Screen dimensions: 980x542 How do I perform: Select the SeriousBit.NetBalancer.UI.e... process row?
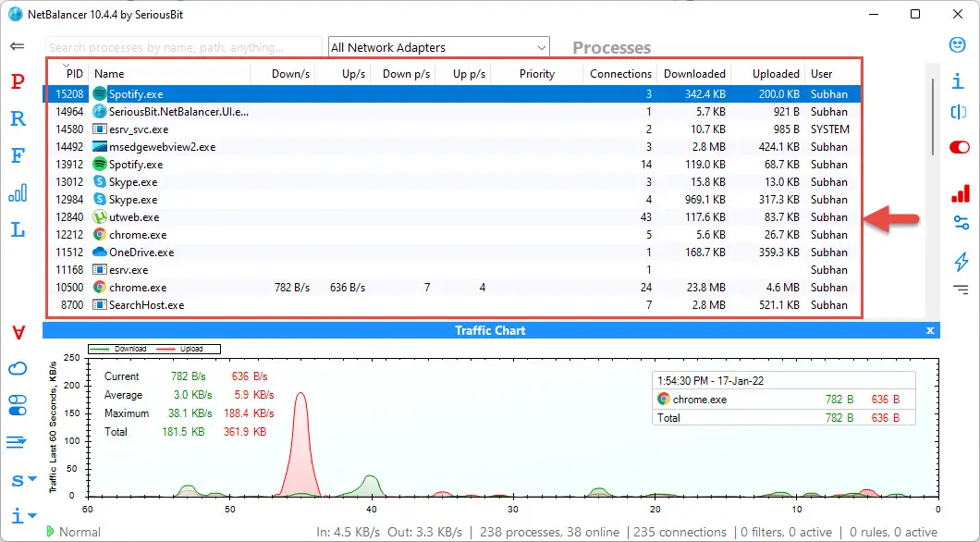[451, 112]
